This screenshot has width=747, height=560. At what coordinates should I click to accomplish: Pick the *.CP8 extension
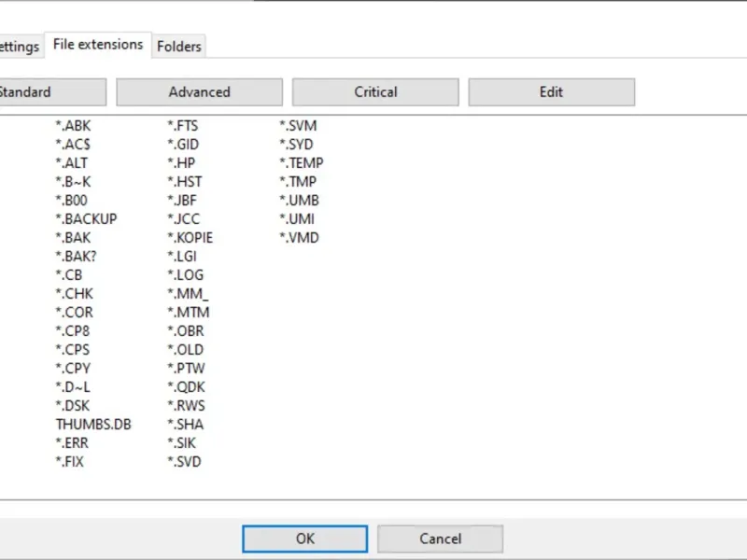coord(73,331)
